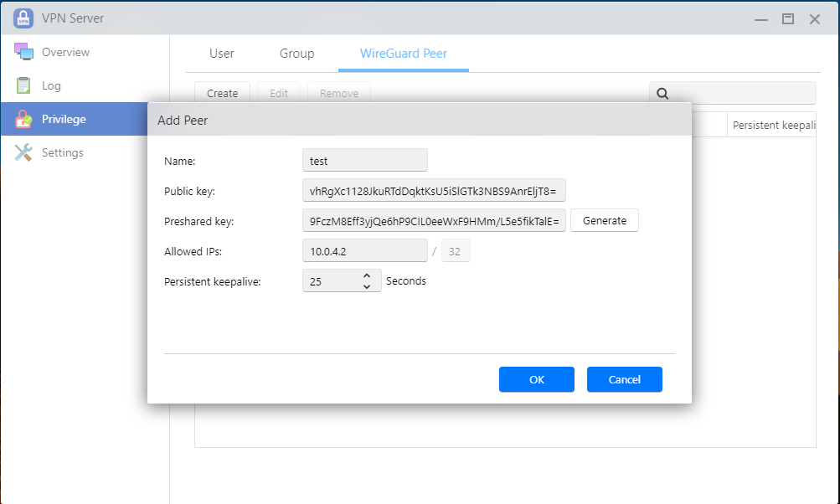Click the Persistent keepalive column header
Image resolution: width=840 pixels, height=504 pixels.
(771, 125)
